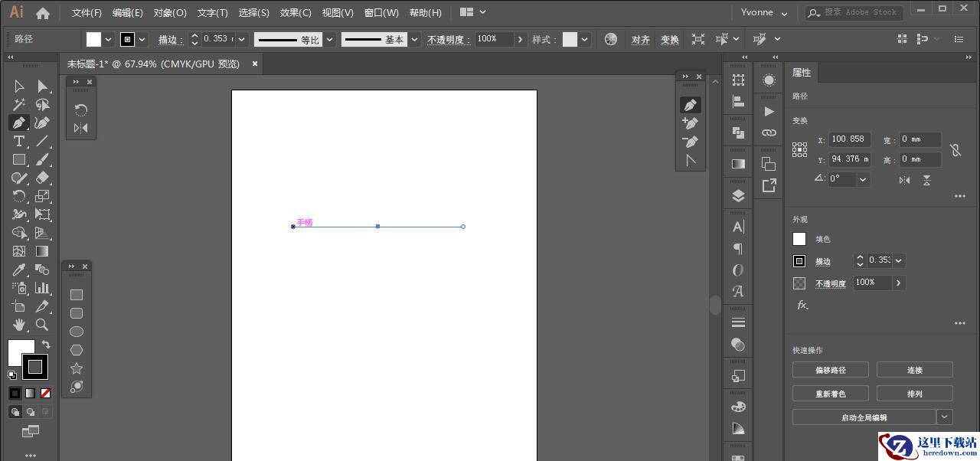Click the 重新着色 button

tap(831, 394)
